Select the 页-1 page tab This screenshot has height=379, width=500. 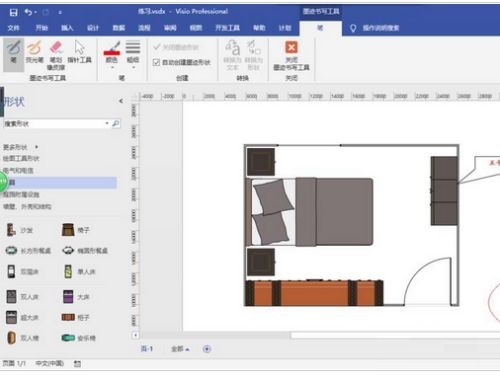pyautogui.click(x=147, y=349)
